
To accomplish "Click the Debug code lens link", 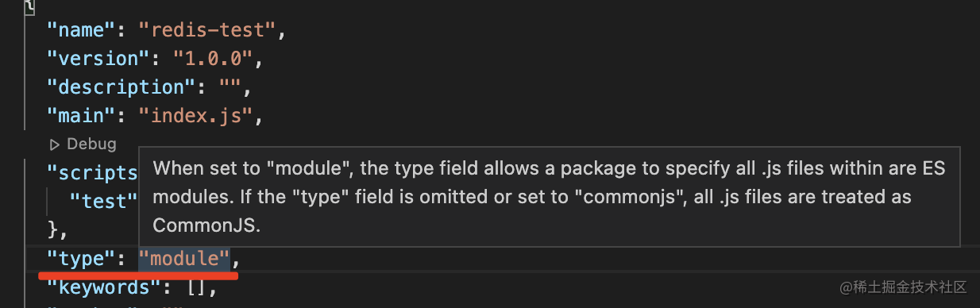I will tap(91, 144).
